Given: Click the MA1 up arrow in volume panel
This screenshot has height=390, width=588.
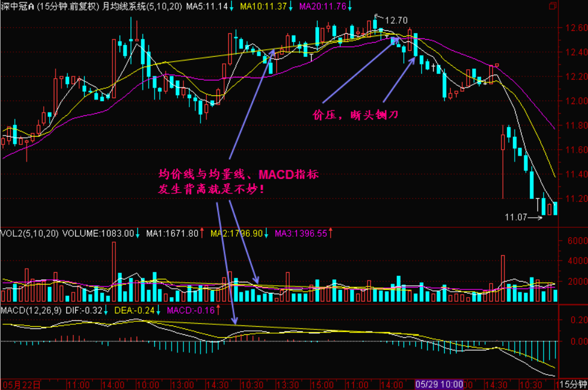Looking at the screenshot, I should point(202,234).
